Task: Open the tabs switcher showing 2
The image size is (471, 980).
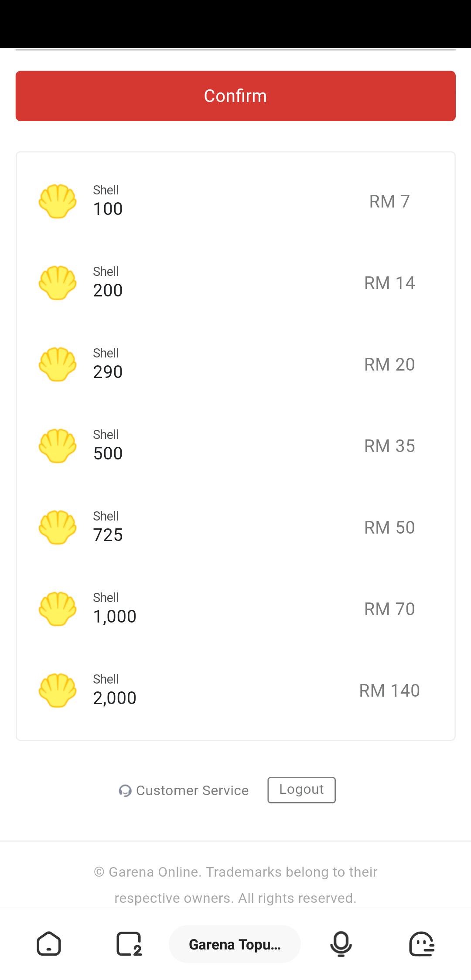Action: (x=129, y=944)
